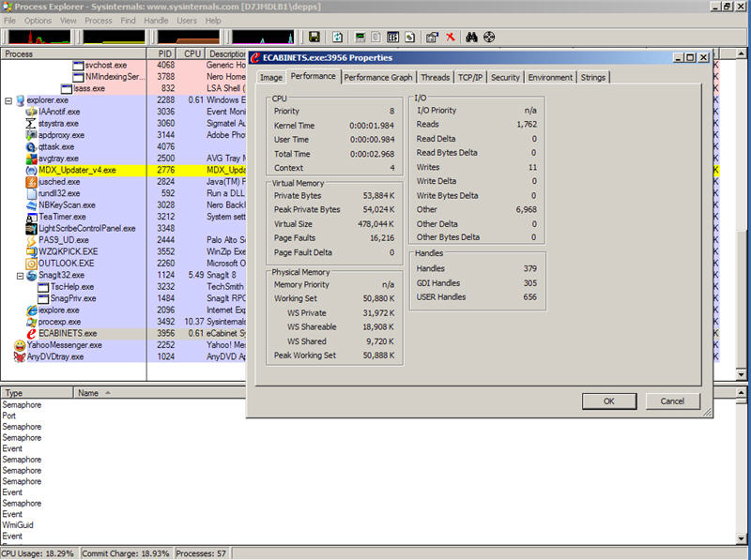This screenshot has height=560, width=751.
Task: Click the System Information toolbar icon
Action: pos(360,37)
